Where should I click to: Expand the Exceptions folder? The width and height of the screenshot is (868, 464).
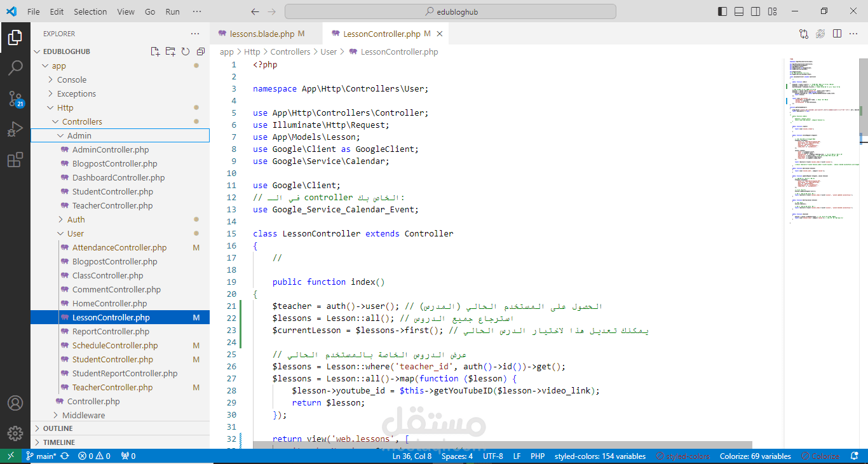119,93
